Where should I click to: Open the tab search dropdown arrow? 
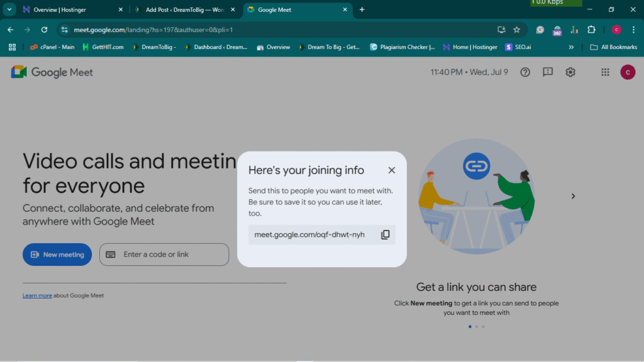pos(9,9)
